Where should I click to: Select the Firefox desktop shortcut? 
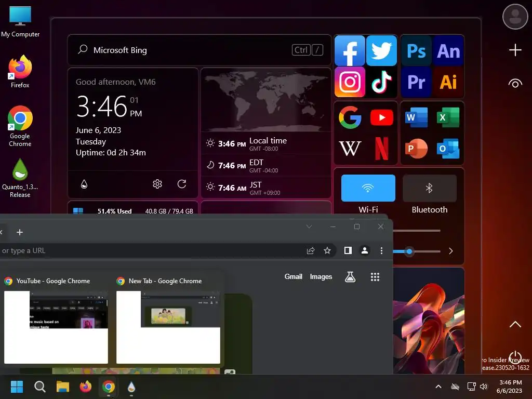pos(20,72)
